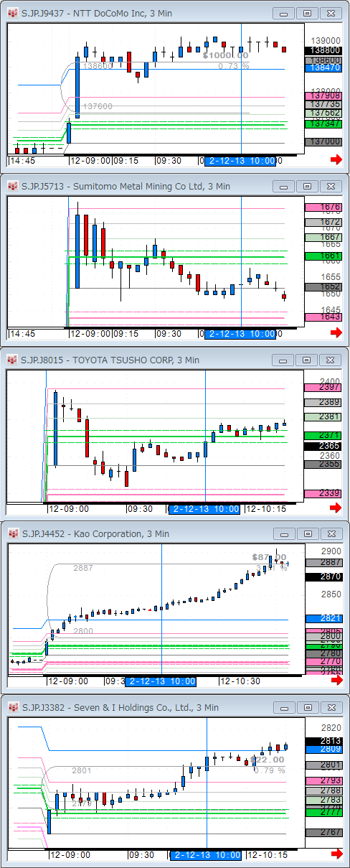Minimize the Seven & I Holdings chart window
This screenshot has width=350, height=868.
pos(284,707)
